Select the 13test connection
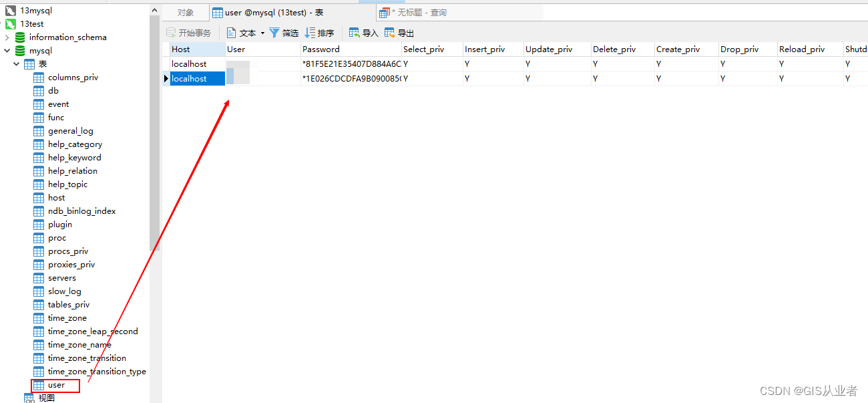This screenshot has width=868, height=403. [31, 24]
